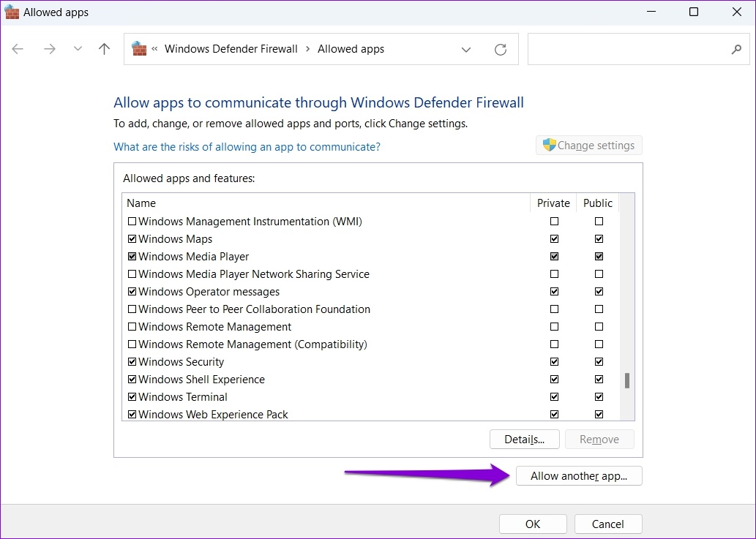Check the Windows Remote Management name checkbox

click(132, 327)
